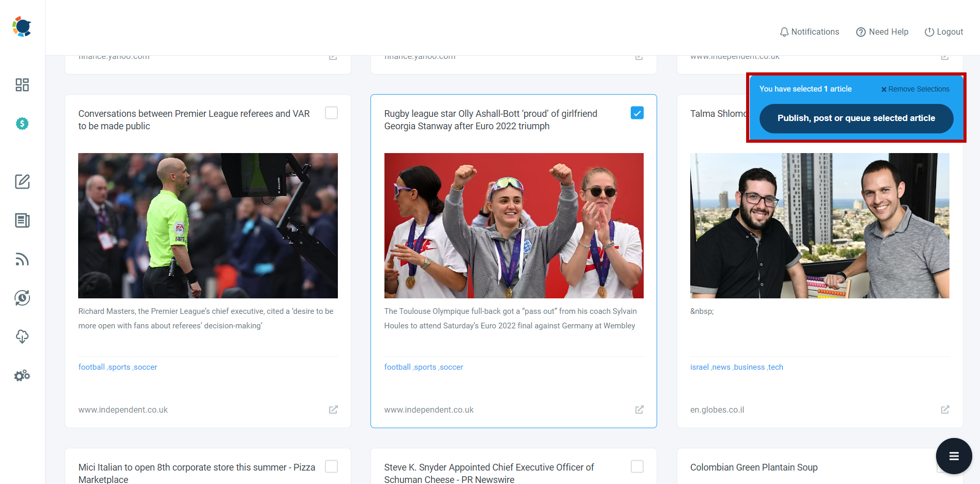Open Notifications in the top bar
Viewport: 980px width, 484px height.
[x=810, y=32]
